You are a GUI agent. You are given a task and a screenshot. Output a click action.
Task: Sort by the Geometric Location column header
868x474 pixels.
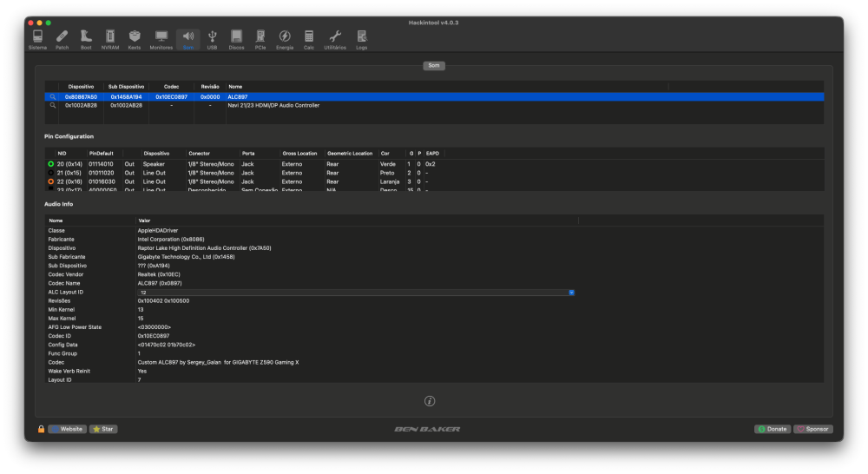[x=350, y=154]
